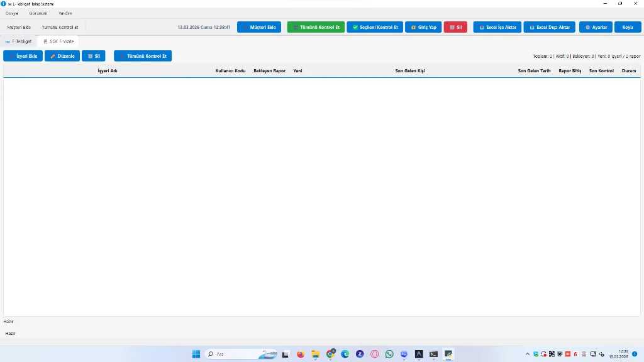Viewport: 644px width, 362px height.
Task: Expand hidden system tray icons chevron
Action: [x=528, y=354]
